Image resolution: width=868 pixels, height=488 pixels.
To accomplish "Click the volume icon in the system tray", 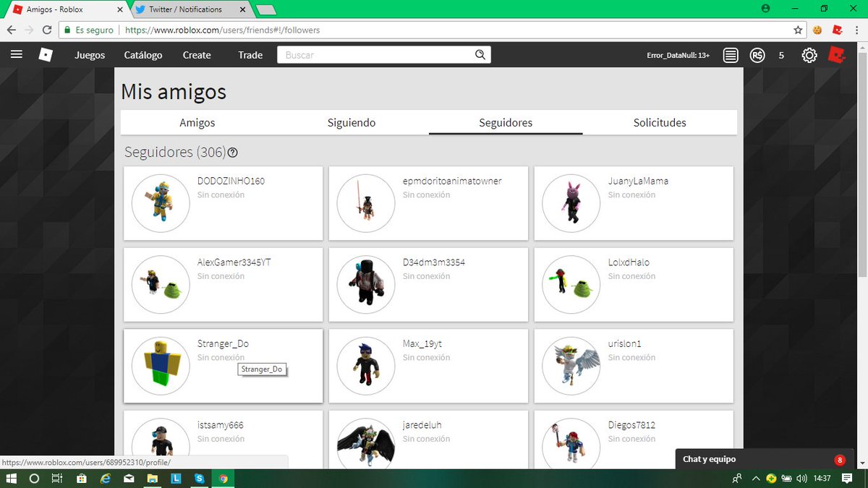I will click(x=801, y=479).
